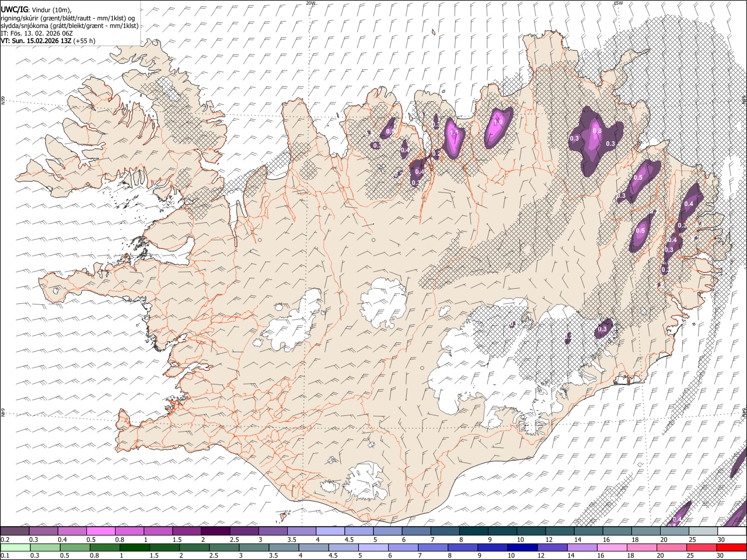This screenshot has height=560, width=747.
Task: Click the top-row legend swatch starting at 0.2
Action: (15, 531)
